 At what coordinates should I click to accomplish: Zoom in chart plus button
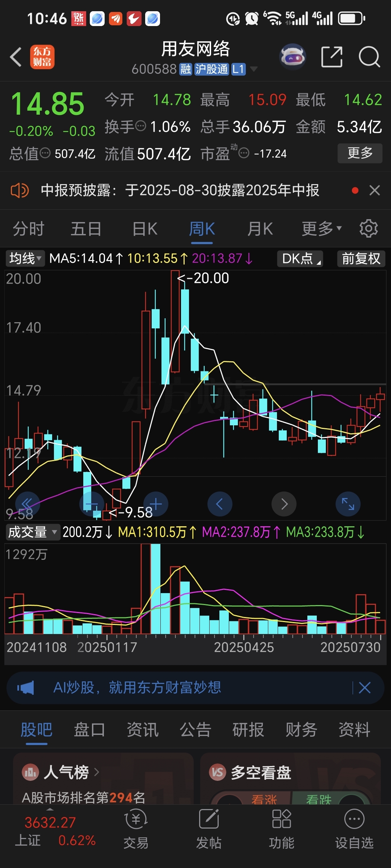[x=156, y=504]
